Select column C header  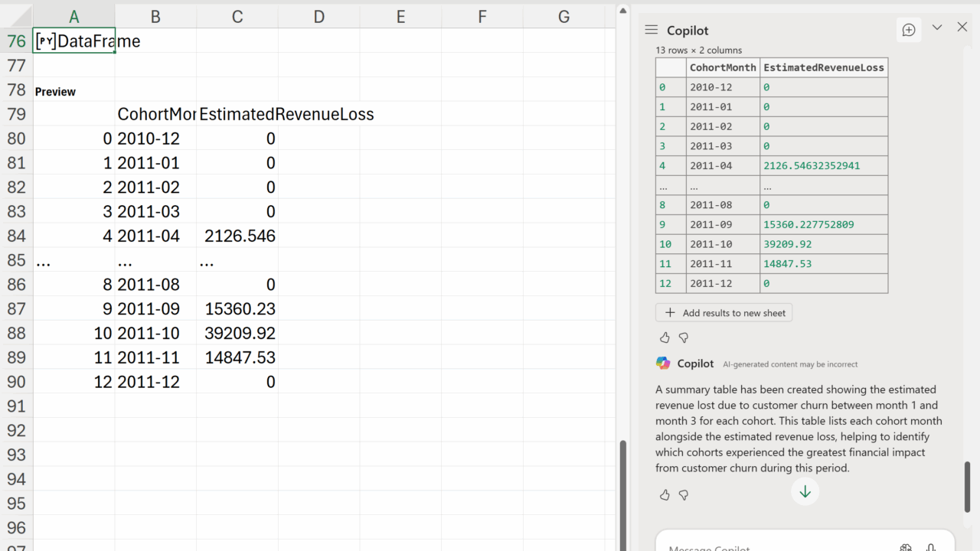tap(237, 17)
